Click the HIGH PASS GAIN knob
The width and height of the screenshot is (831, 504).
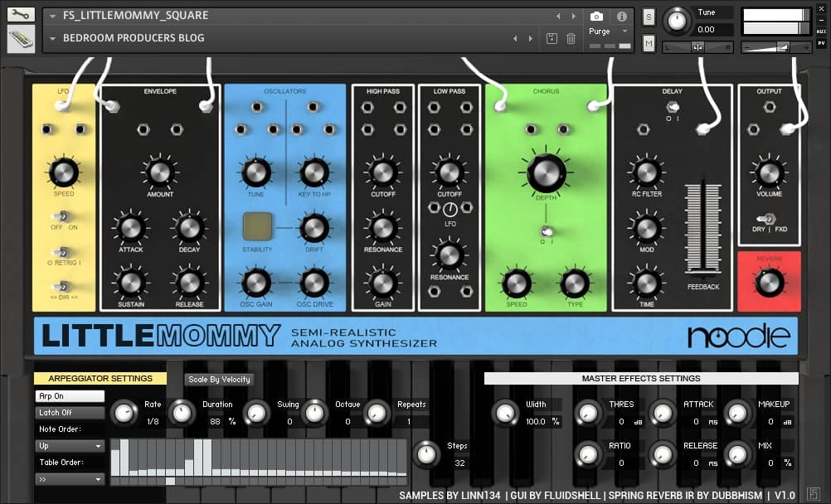pyautogui.click(x=382, y=283)
